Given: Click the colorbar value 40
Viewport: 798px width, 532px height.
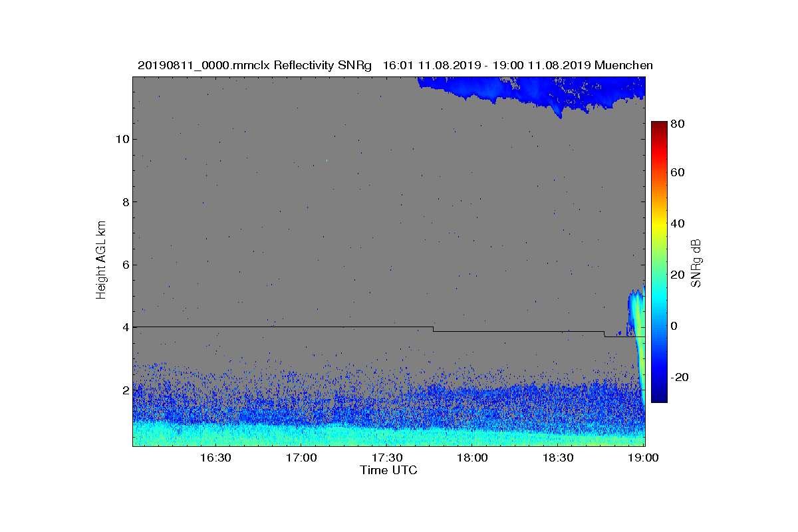Looking at the screenshot, I should 678,223.
